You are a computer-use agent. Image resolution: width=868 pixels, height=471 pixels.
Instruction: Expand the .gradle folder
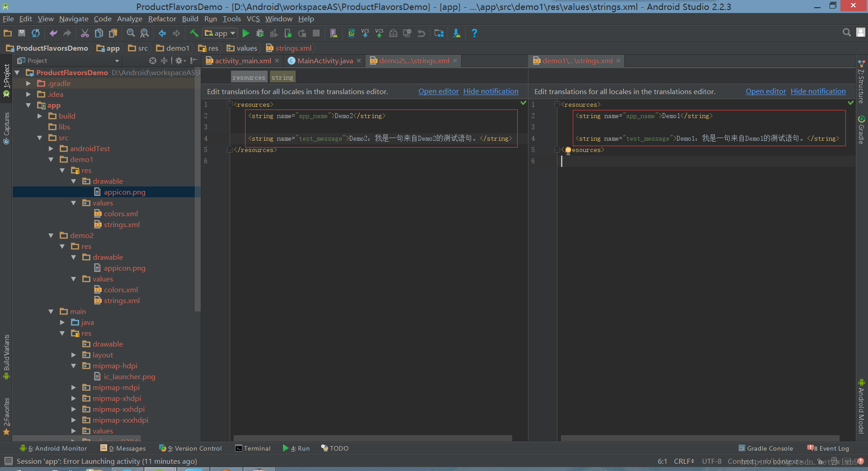pyautogui.click(x=28, y=83)
